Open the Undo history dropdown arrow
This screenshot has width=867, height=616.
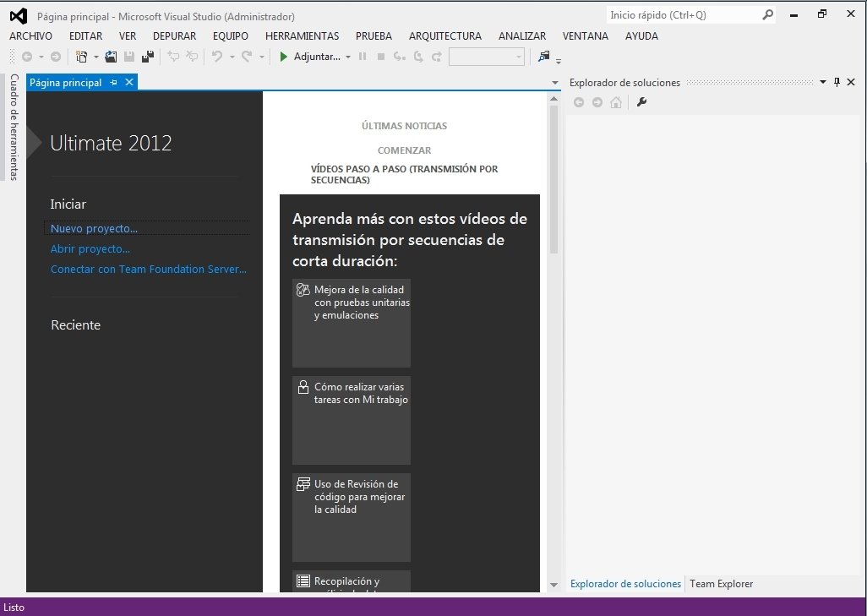(232, 57)
